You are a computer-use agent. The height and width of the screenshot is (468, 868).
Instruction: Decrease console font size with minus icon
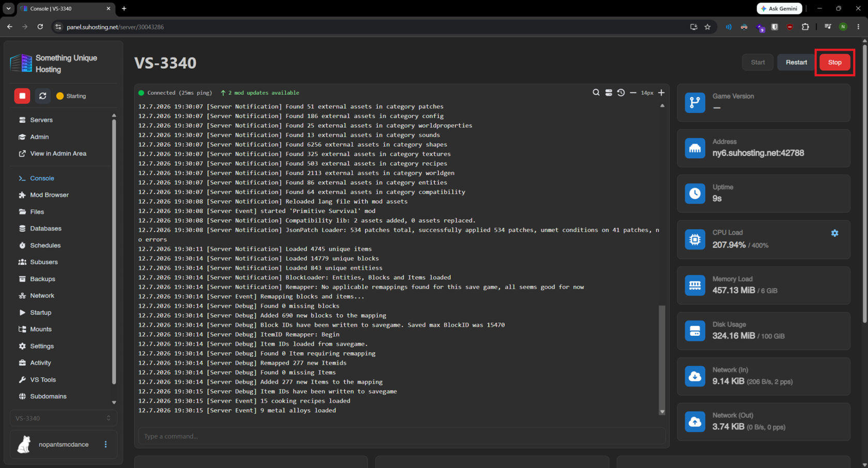click(x=633, y=92)
